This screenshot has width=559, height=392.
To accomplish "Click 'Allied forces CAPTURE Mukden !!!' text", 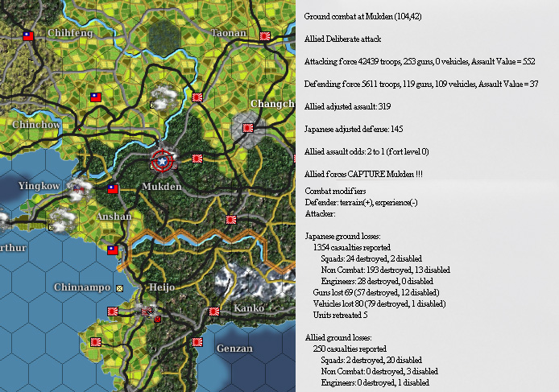I will (x=363, y=174).
